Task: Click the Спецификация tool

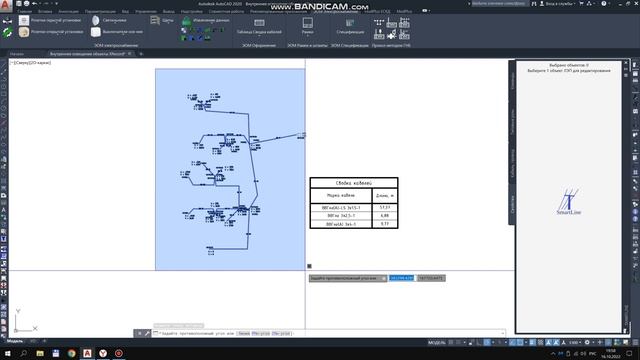Action: (350, 27)
